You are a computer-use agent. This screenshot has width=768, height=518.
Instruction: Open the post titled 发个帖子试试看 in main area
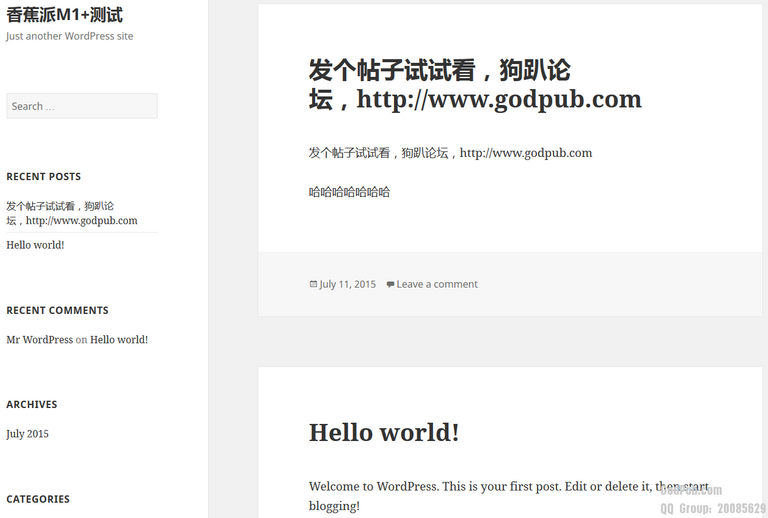tap(475, 84)
